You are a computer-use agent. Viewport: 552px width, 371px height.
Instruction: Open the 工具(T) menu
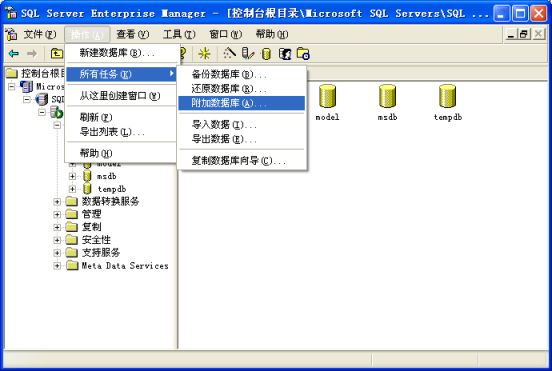tap(179, 34)
